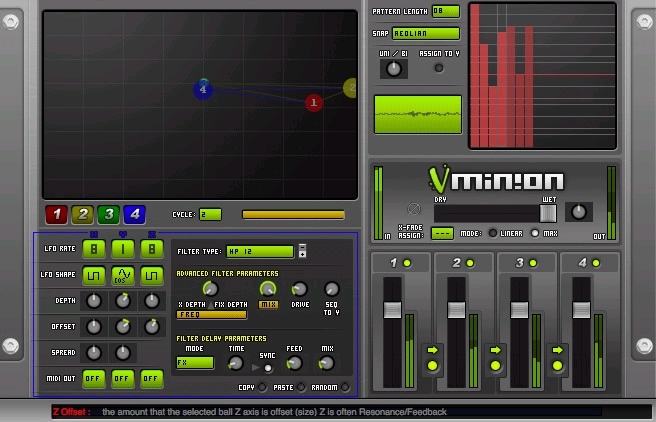Open the Z-axis LFO Rate selector
Screen dimensions: 656x422
[151, 249]
